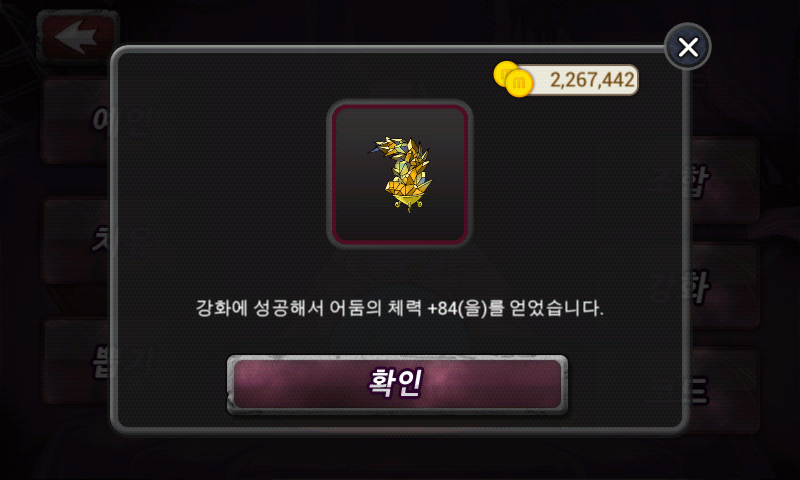Tap the dimmed top-left menu button starting 어
The width and height of the screenshot is (800, 480).
coord(77,121)
